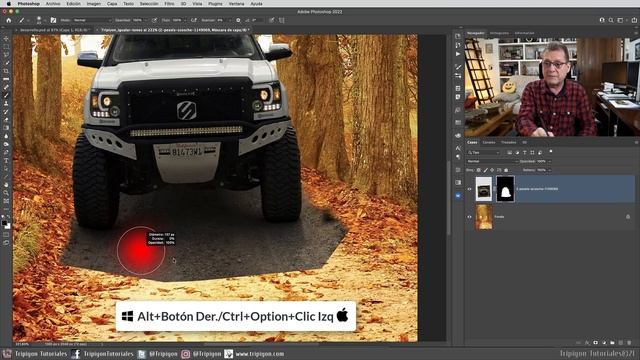Open the brush Modo blend dropdown

coord(92,20)
